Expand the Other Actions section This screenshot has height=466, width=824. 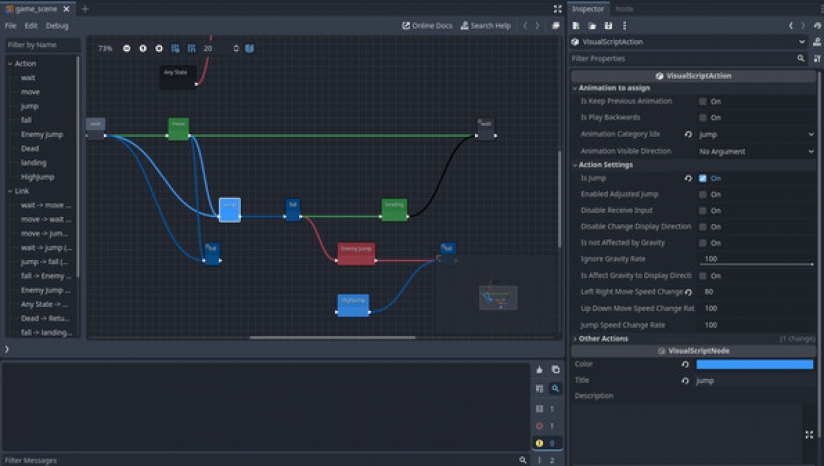click(603, 339)
